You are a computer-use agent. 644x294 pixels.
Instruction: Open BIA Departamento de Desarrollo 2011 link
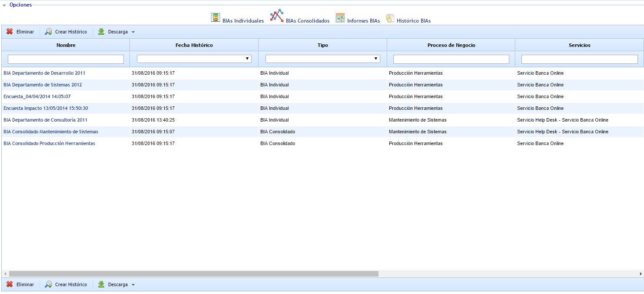click(x=44, y=73)
